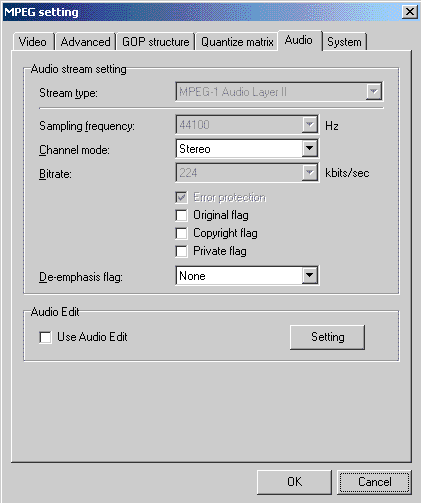Expand the De-emphasis flag dropdown arrow
Viewport: 421px width, 503px height.
[x=310, y=275]
